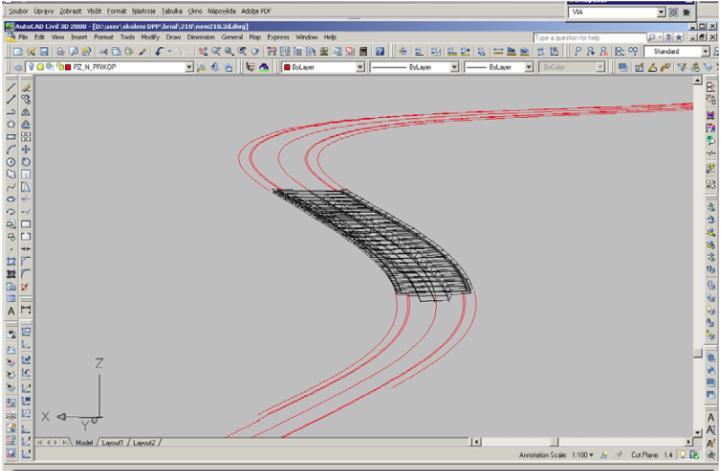Click the vertical scrollbar up arrow
The width and height of the screenshot is (721, 471).
point(698,80)
